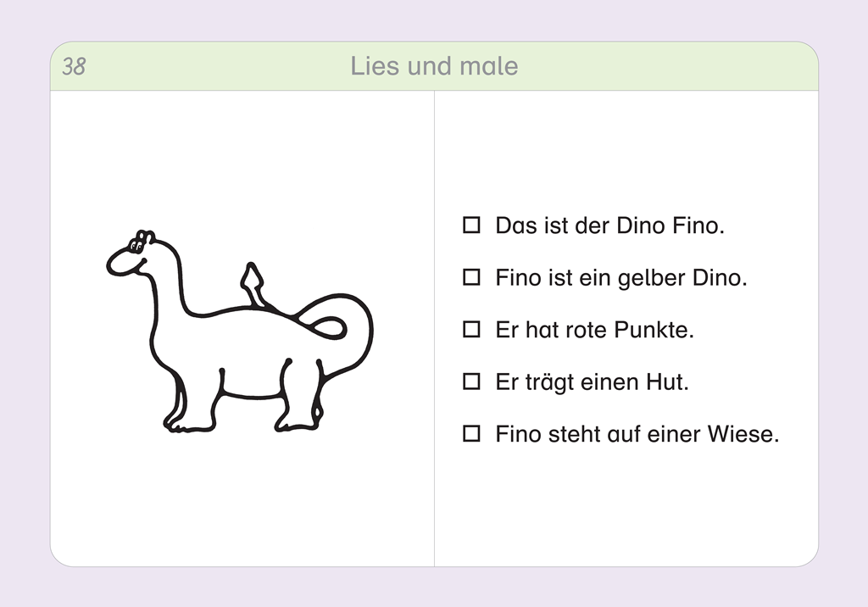The image size is (868, 607).
Task: Check the box for 'Das ist der Dino Fino.'
Action: click(471, 226)
